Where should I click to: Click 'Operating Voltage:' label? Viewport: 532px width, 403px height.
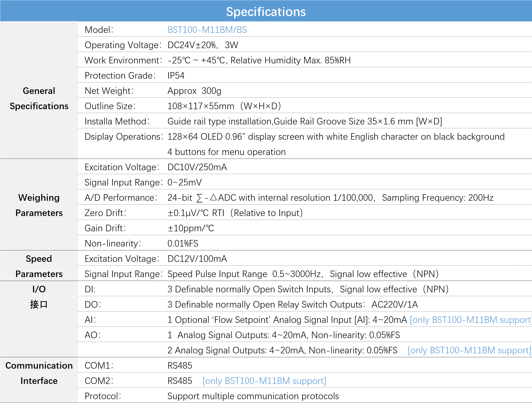point(123,45)
